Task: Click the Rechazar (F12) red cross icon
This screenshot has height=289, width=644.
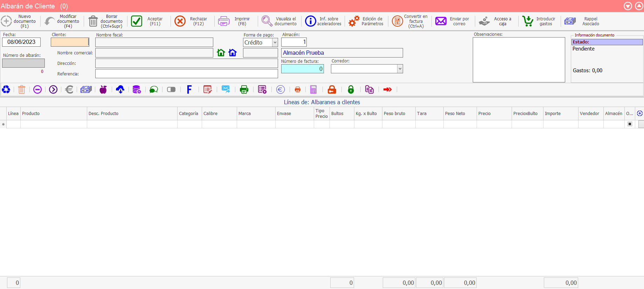Action: tap(180, 21)
